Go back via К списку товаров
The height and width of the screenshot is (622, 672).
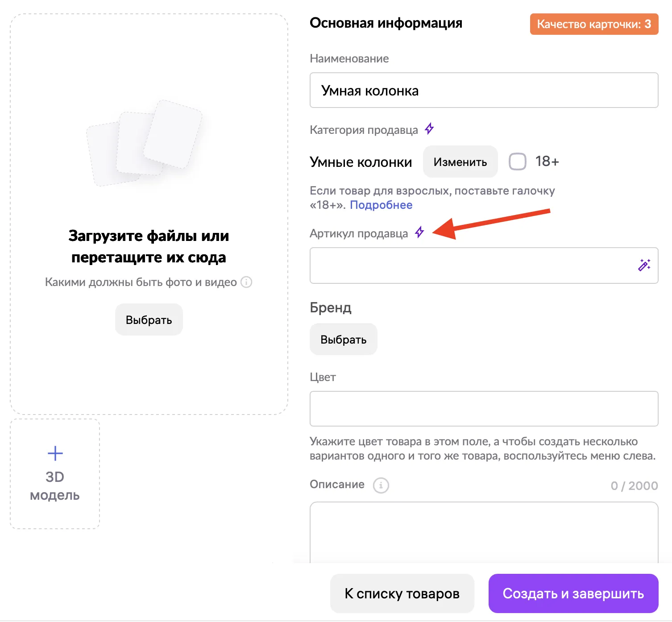tap(402, 593)
